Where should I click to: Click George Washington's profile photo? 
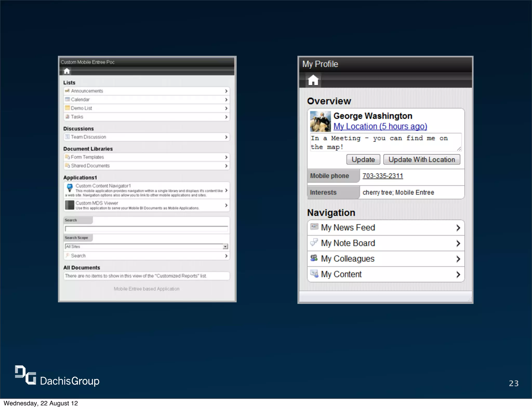point(320,121)
